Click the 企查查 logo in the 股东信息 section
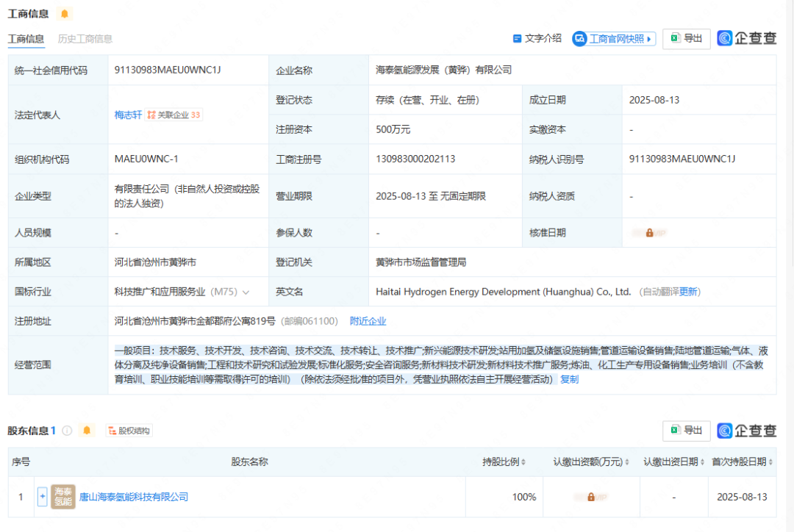Image resolution: width=794 pixels, height=532 pixels. point(746,431)
